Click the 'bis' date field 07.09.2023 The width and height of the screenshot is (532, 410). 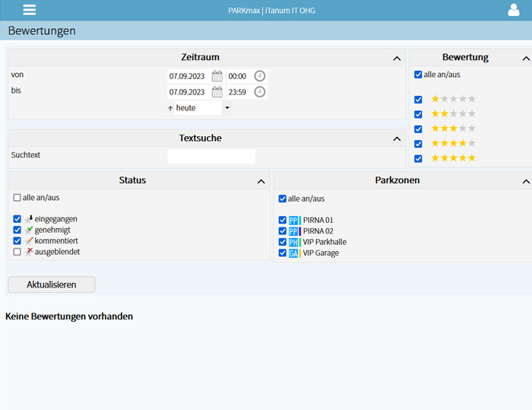tap(188, 92)
